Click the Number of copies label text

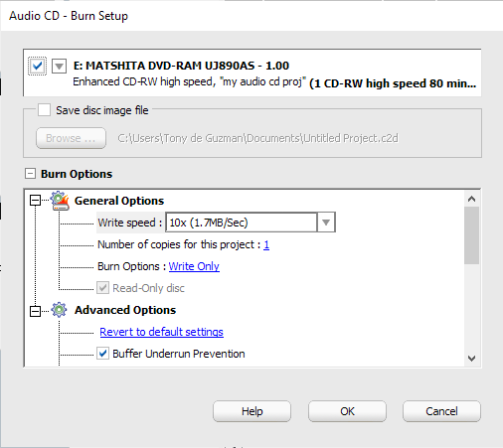[x=179, y=244]
